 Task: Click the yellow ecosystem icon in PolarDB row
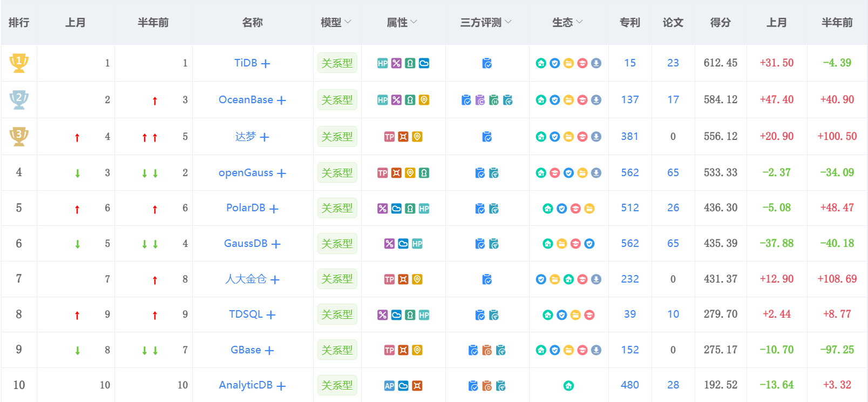tap(589, 209)
